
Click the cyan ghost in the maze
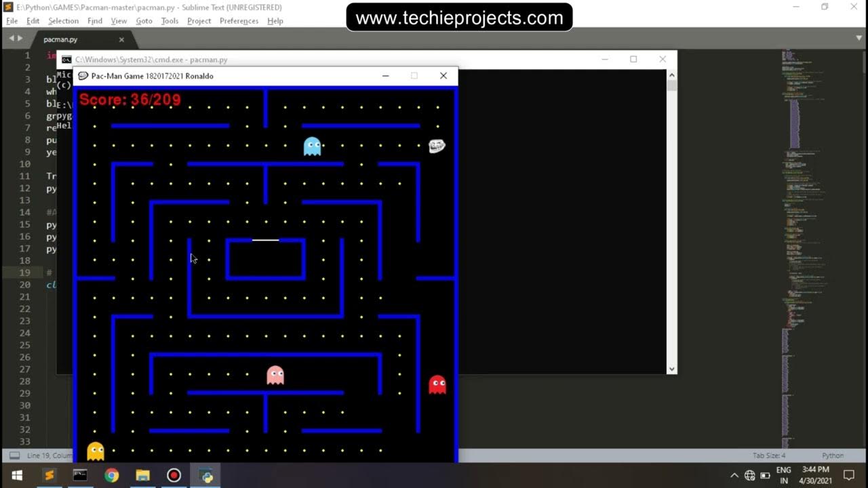coord(312,146)
